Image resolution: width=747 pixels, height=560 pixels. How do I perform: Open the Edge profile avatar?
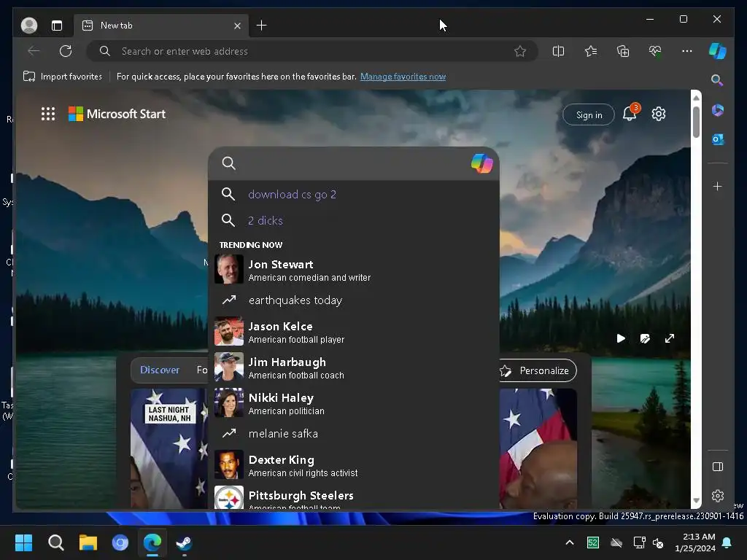[x=29, y=26]
